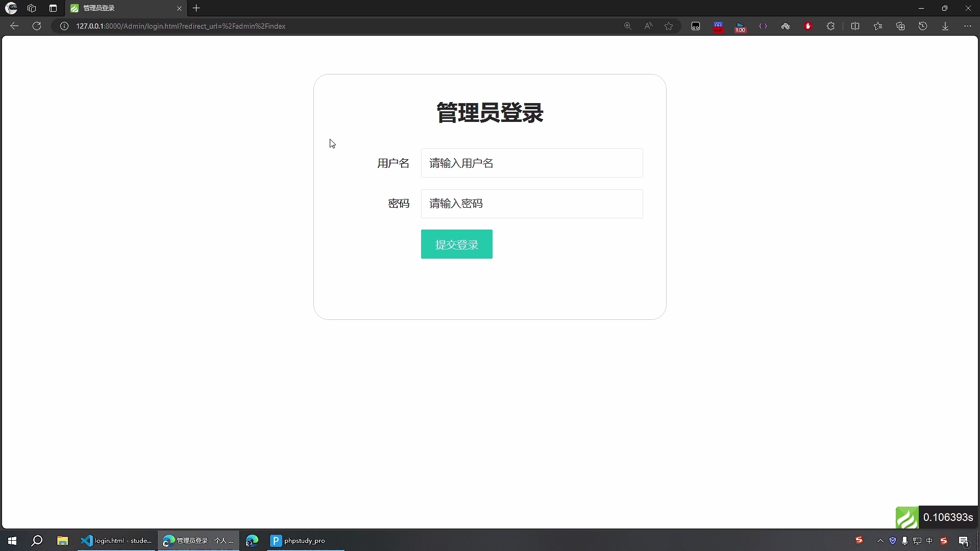Click the split screen icon in toolbar

click(x=855, y=26)
